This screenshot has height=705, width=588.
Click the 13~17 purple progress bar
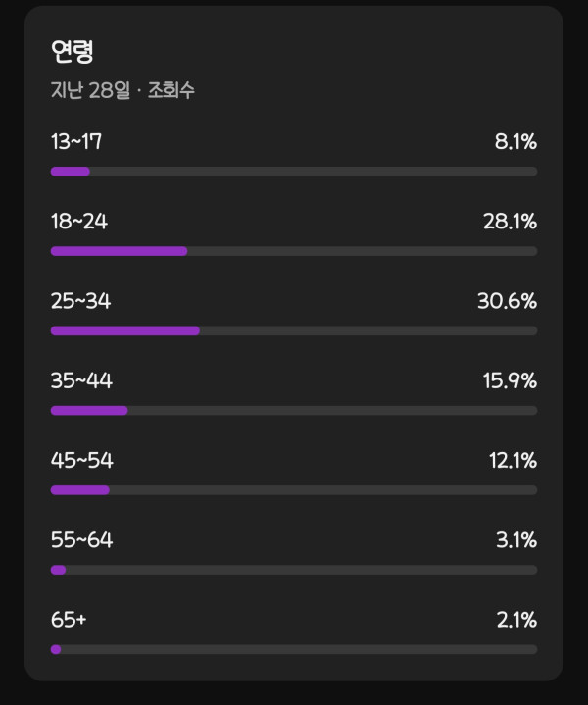coord(71,172)
